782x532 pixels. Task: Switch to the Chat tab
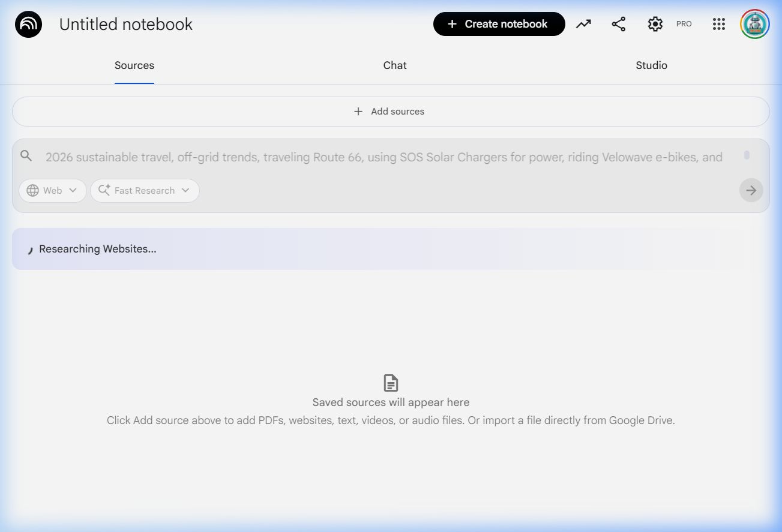[x=395, y=65]
